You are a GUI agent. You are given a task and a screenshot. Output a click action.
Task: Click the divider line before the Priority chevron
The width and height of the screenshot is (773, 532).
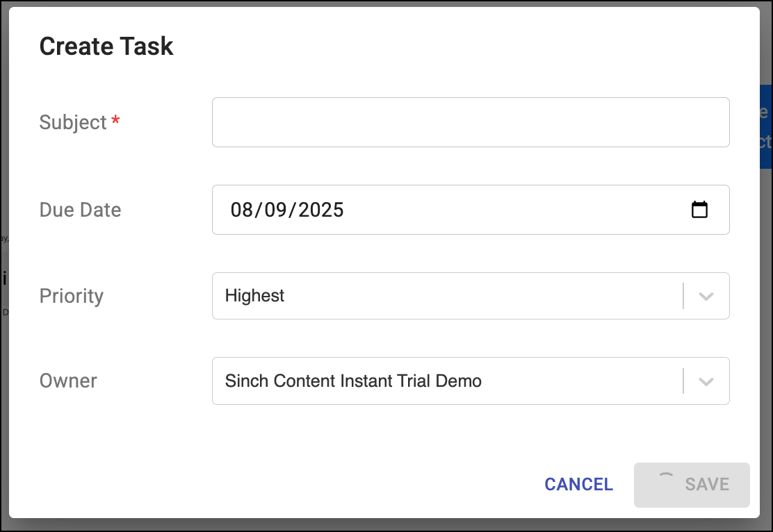click(684, 296)
